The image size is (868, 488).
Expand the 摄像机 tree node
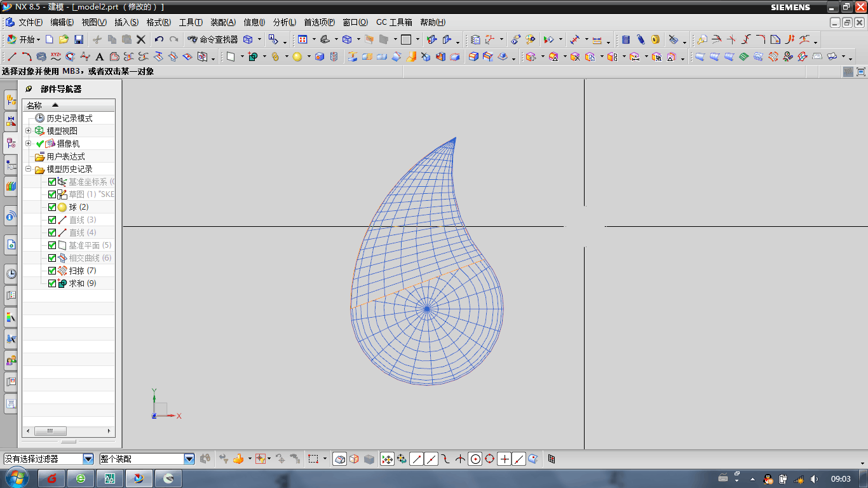[x=29, y=144]
